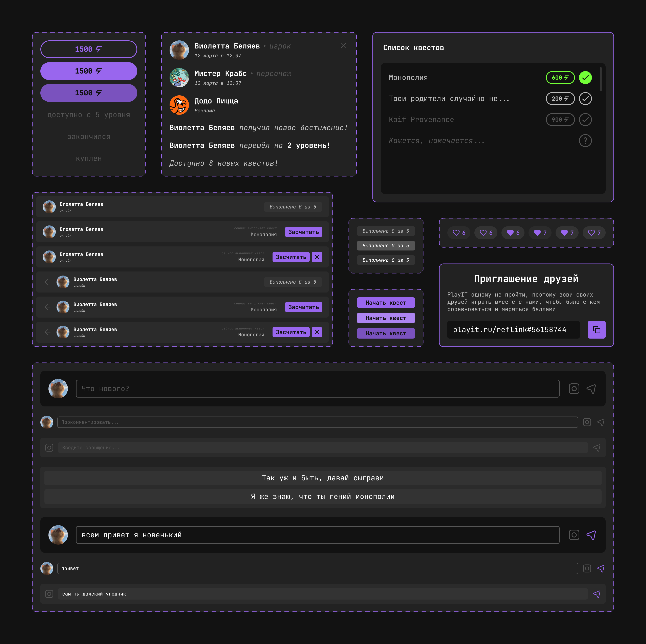Select reply 'Так уж и быть, давай сыграем'
The height and width of the screenshot is (644, 646).
coord(323,478)
